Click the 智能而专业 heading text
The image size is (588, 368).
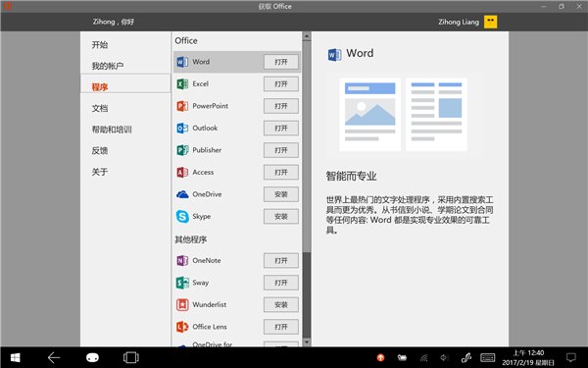[352, 176]
